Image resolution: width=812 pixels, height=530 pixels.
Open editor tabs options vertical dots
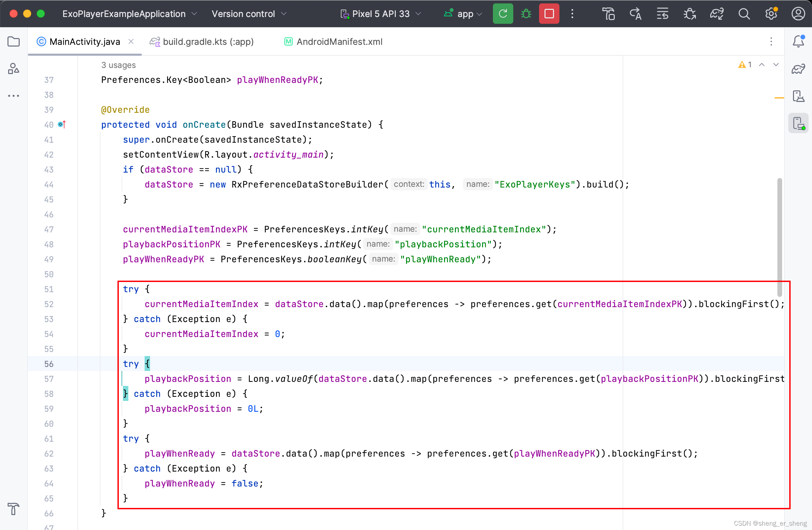(x=771, y=42)
